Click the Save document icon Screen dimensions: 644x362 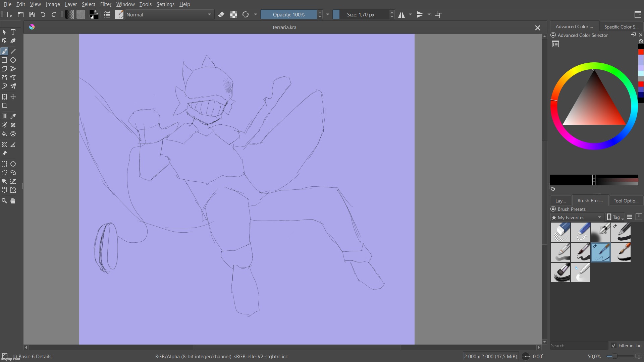click(32, 14)
